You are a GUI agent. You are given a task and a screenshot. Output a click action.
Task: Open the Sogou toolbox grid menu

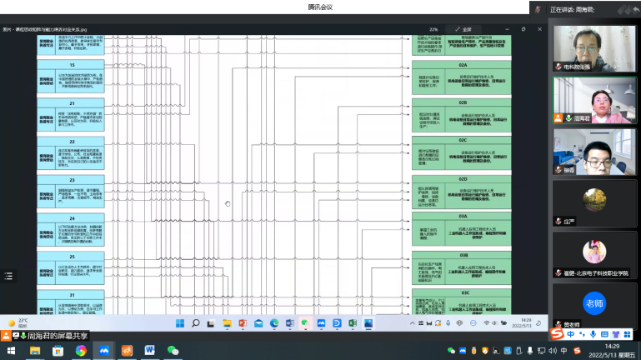tap(627, 335)
